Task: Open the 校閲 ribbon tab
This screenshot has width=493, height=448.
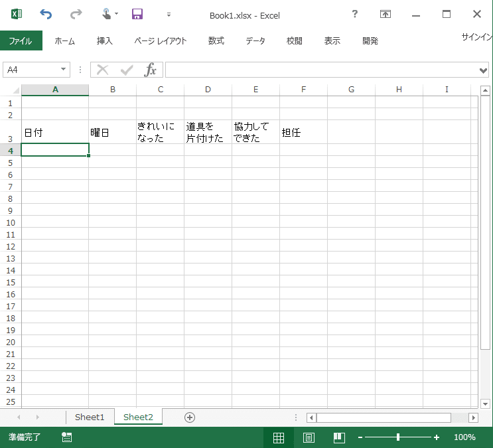Action: coord(295,41)
